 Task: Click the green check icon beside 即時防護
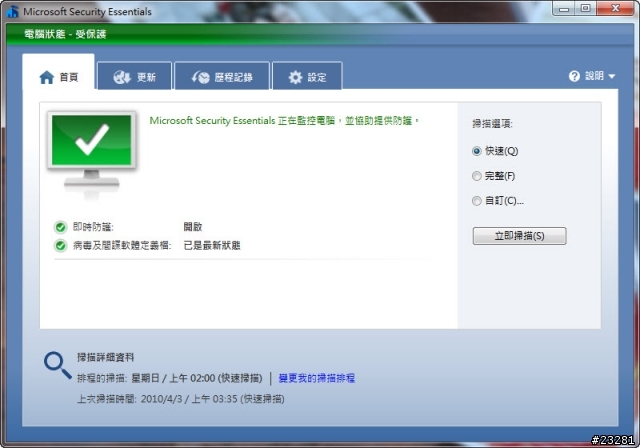tap(60, 227)
